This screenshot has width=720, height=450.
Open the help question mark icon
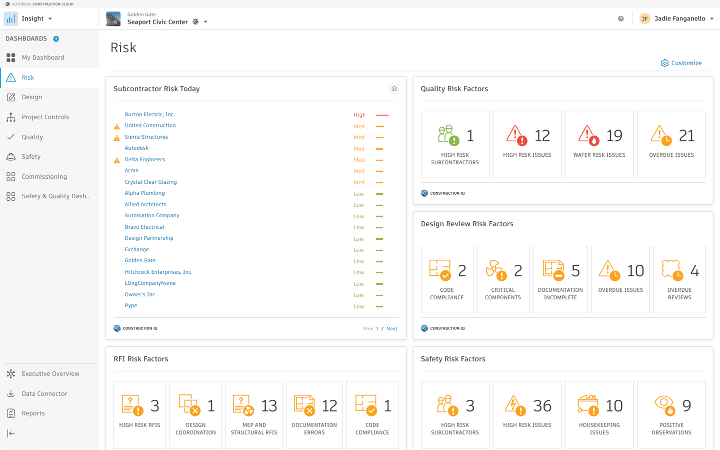(621, 19)
